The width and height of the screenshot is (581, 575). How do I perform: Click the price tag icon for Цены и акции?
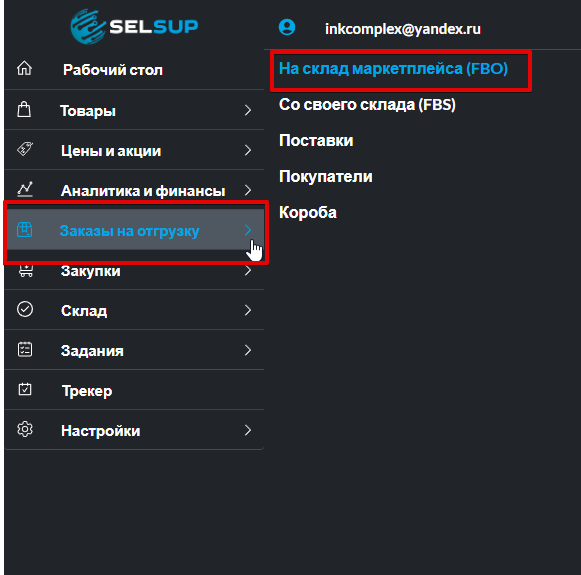click(x=25, y=149)
